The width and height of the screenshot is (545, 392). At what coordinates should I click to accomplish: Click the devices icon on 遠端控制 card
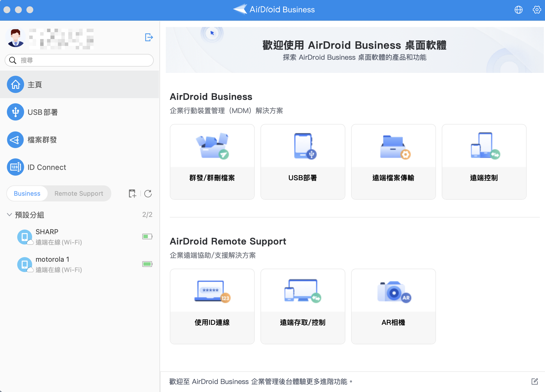tap(485, 145)
